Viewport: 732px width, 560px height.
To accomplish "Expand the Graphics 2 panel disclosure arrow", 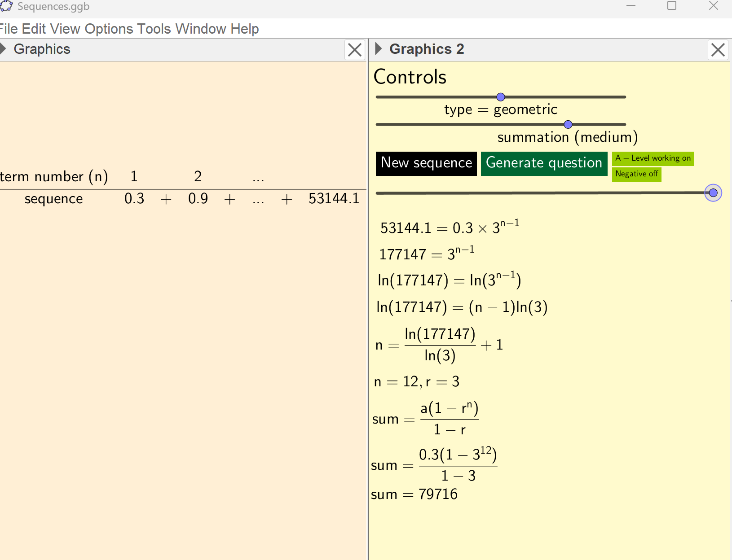I will (378, 49).
